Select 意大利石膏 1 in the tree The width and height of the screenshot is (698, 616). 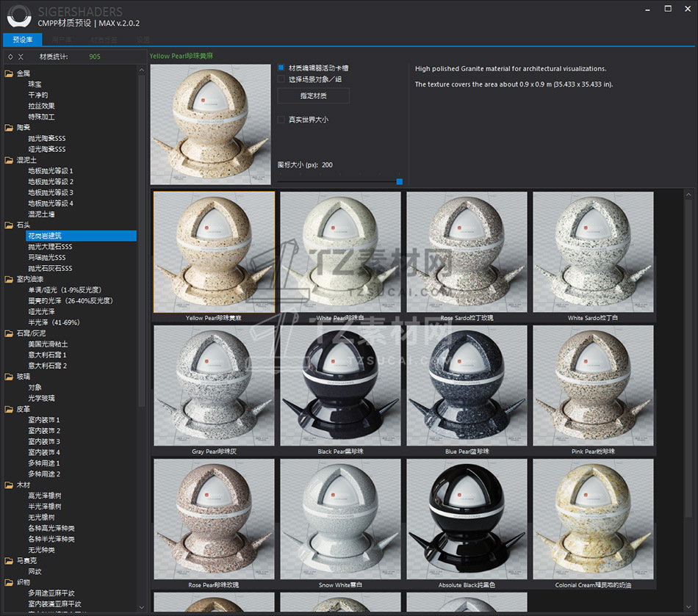47,355
